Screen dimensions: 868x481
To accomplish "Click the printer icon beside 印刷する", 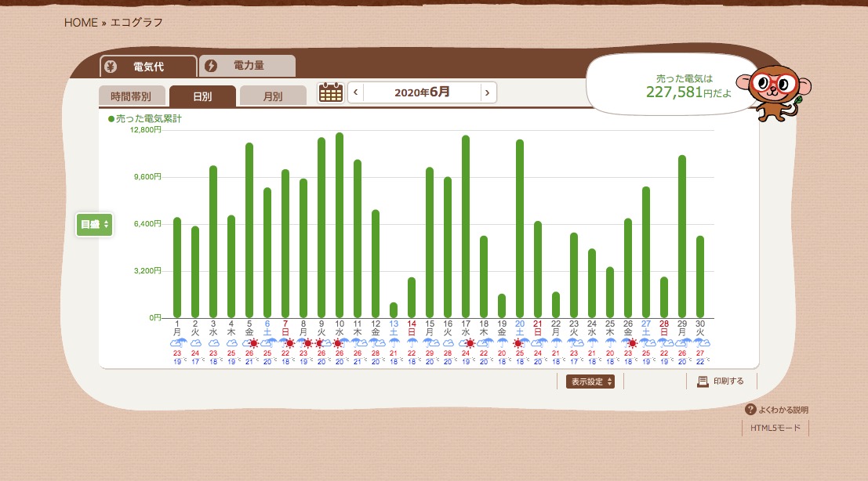I will [x=703, y=382].
